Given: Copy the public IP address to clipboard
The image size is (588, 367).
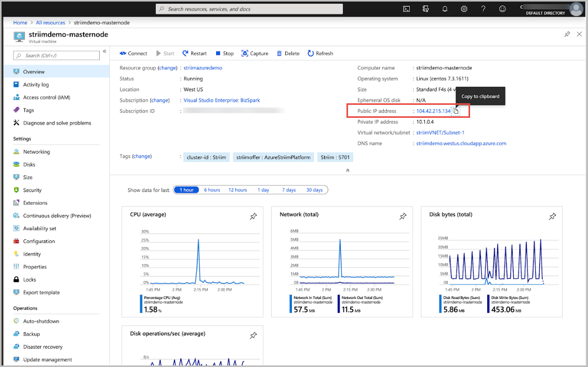Looking at the screenshot, I should coord(456,111).
